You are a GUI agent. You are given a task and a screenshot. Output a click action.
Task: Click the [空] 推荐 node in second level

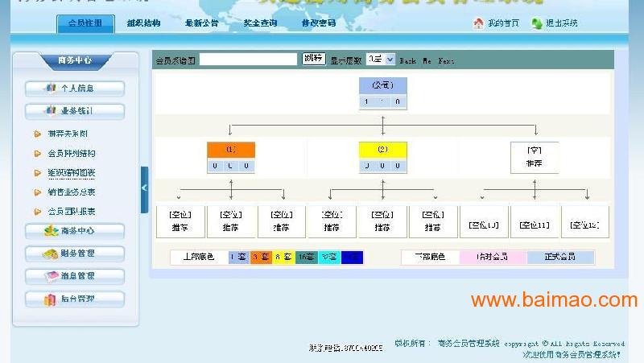[535, 157]
